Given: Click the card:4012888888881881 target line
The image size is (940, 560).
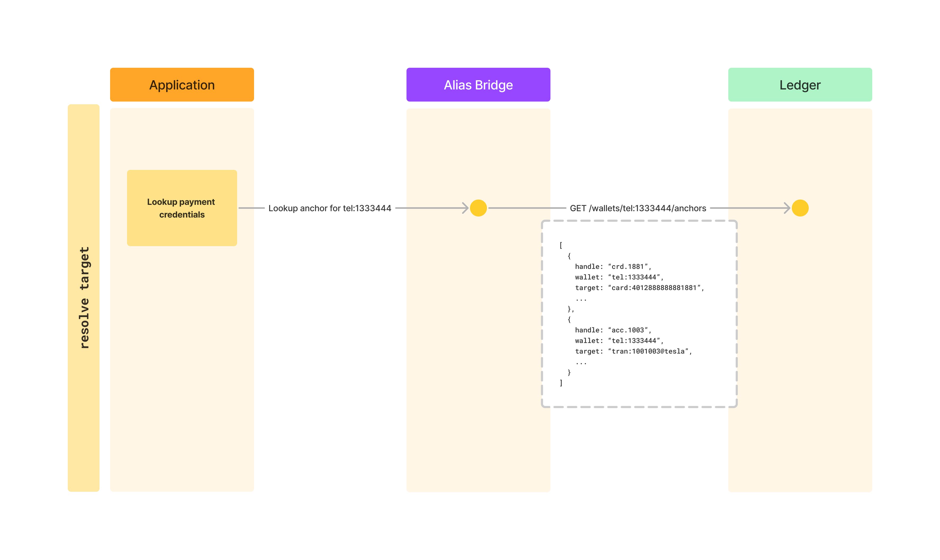Looking at the screenshot, I should tap(639, 288).
